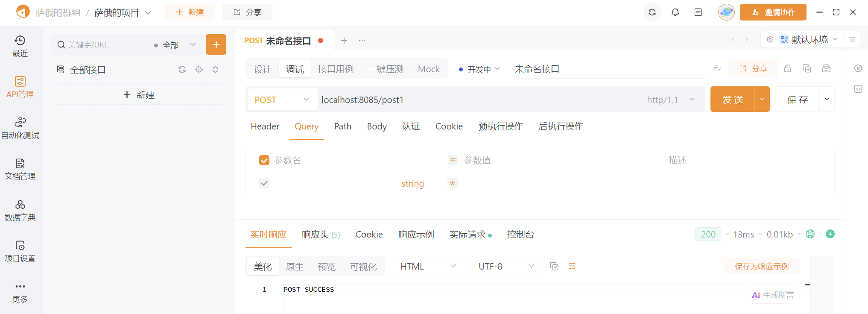This screenshot has height=314, width=868.
Task: Click the 发送 send button
Action: pos(733,100)
